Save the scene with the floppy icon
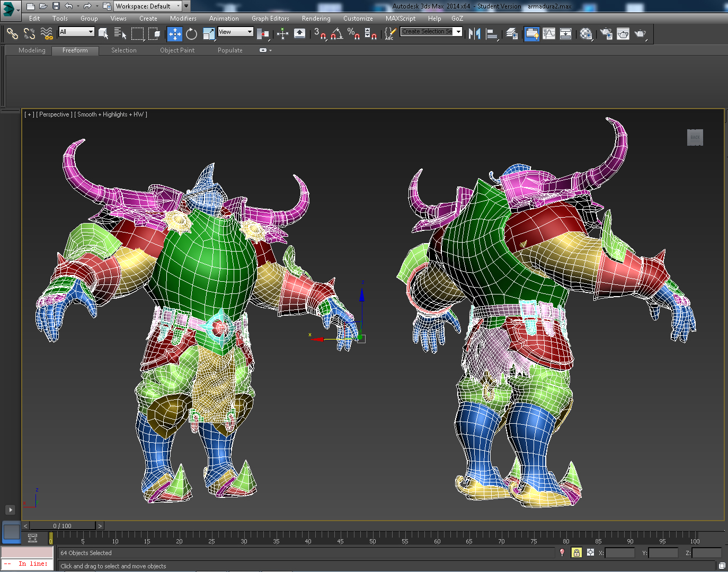 click(x=56, y=6)
